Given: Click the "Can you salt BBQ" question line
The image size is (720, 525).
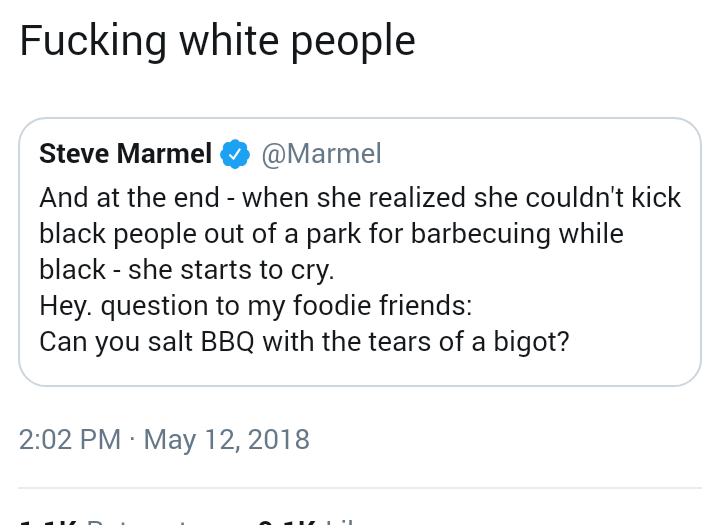Looking at the screenshot, I should coord(304,342).
